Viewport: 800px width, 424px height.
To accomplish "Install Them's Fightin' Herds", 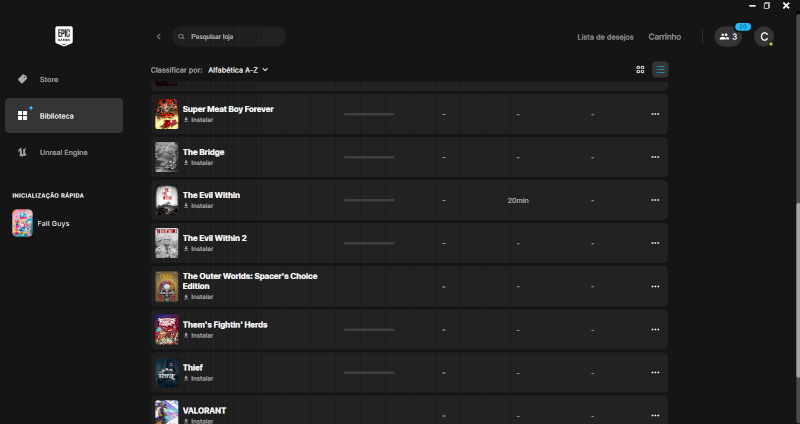I will point(198,336).
